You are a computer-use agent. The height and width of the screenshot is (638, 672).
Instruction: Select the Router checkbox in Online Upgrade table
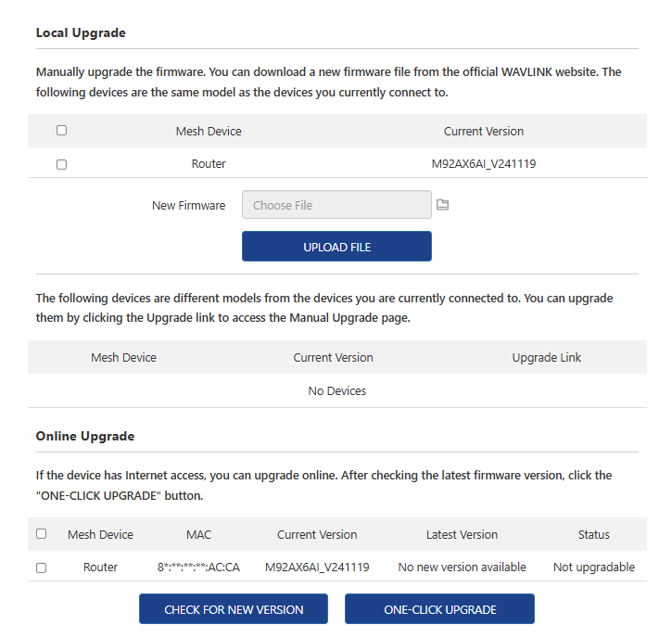(x=41, y=568)
